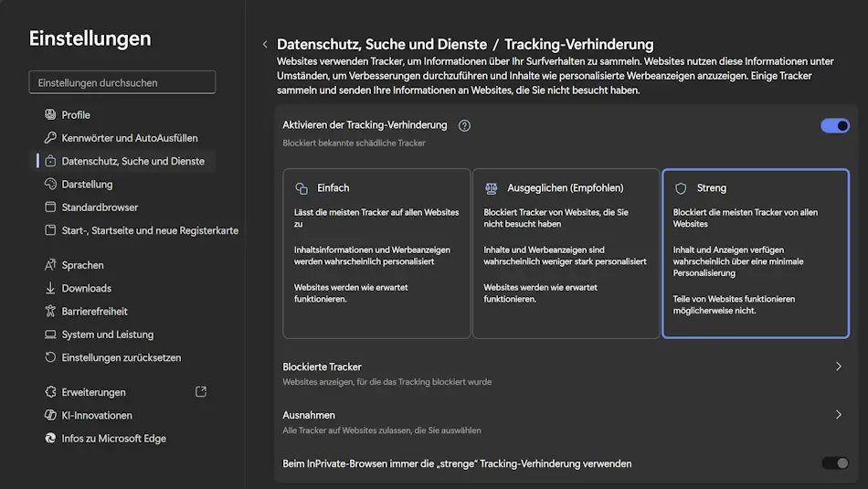Click the Blockierte Tracker label

tap(322, 367)
